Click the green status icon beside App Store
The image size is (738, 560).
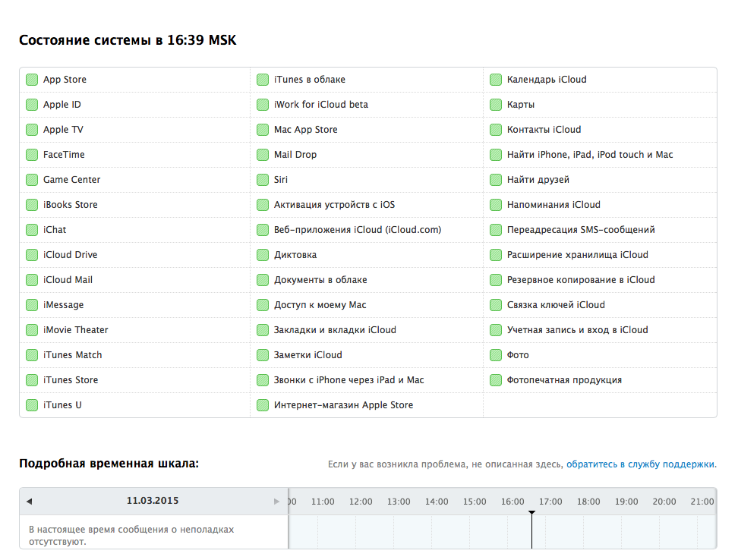(32, 80)
